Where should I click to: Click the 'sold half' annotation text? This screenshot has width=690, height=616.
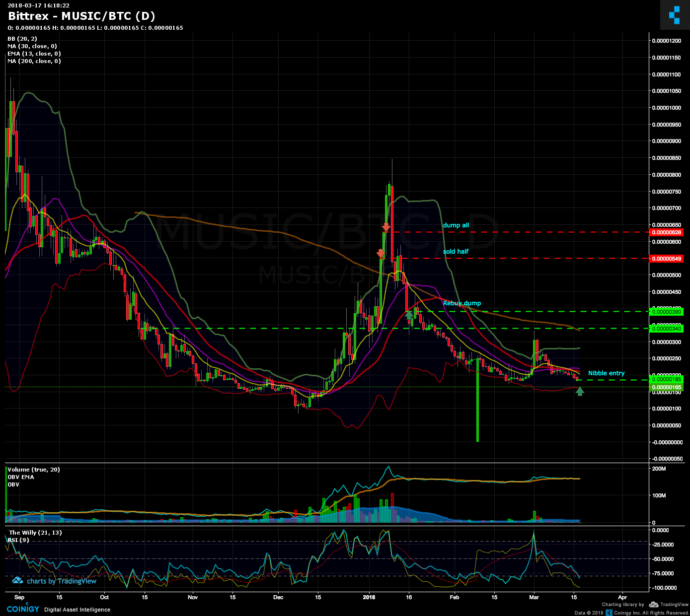[456, 252]
